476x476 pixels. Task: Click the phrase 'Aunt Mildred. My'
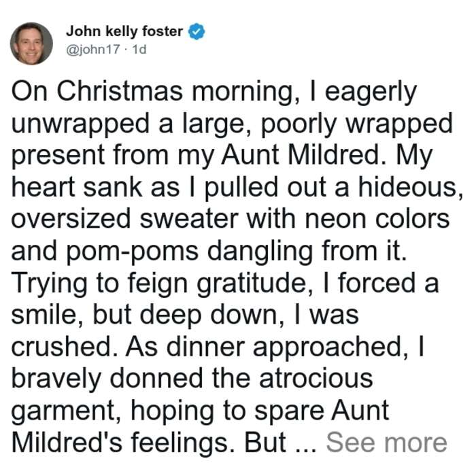click(326, 156)
